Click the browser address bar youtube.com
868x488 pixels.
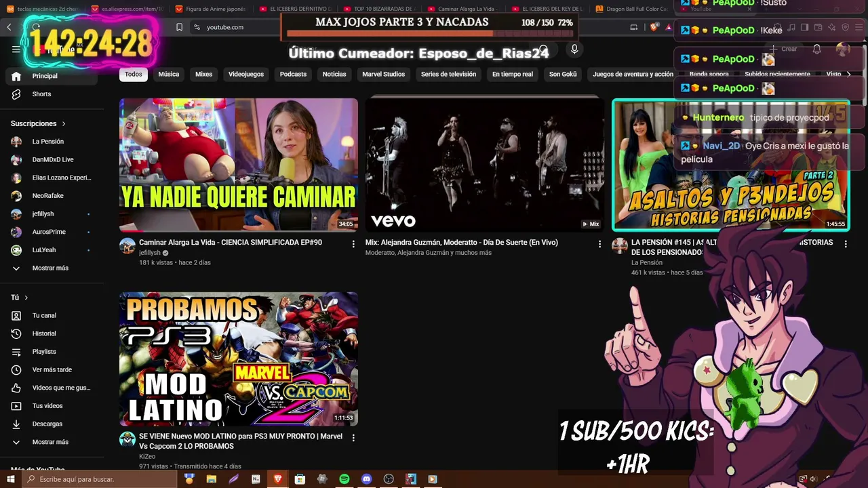[225, 27]
